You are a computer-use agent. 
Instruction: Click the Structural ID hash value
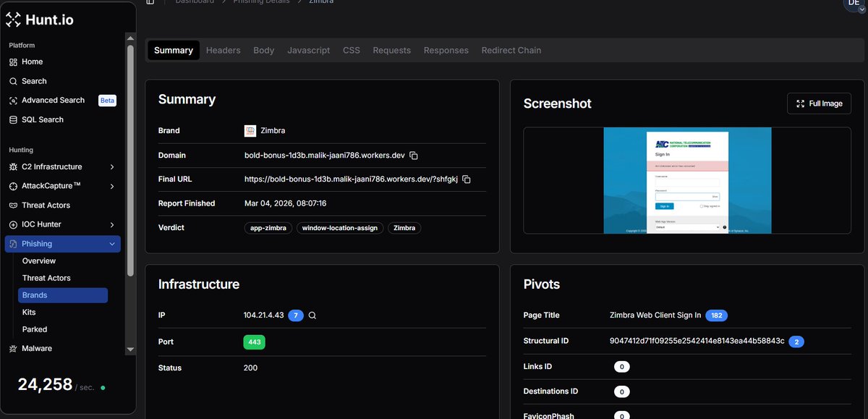pos(697,341)
